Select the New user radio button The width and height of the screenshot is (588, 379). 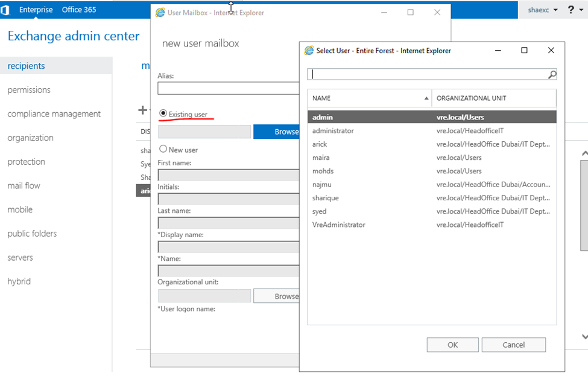tap(163, 149)
